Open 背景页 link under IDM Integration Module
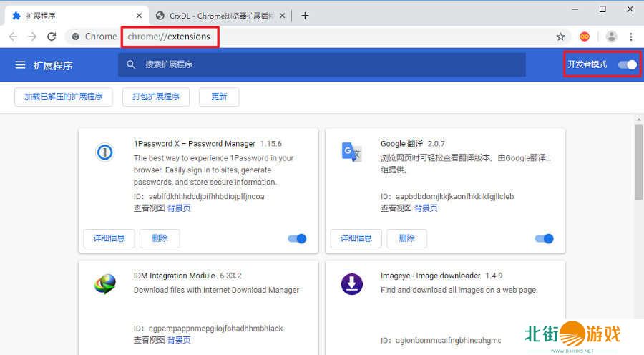 point(179,339)
